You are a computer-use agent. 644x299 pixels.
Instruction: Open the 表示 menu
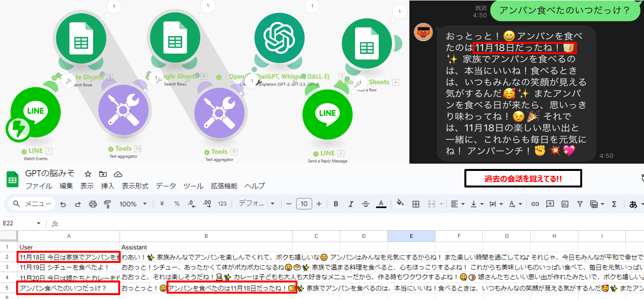point(87,186)
